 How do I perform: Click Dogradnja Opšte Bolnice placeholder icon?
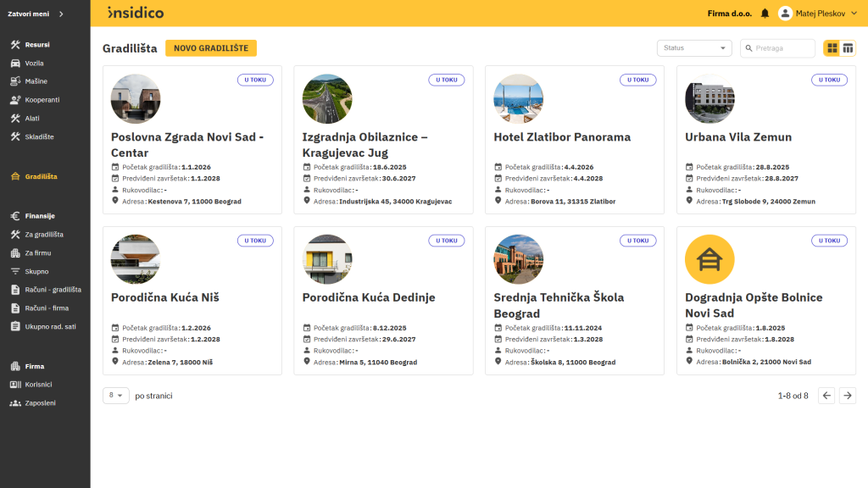coord(709,259)
